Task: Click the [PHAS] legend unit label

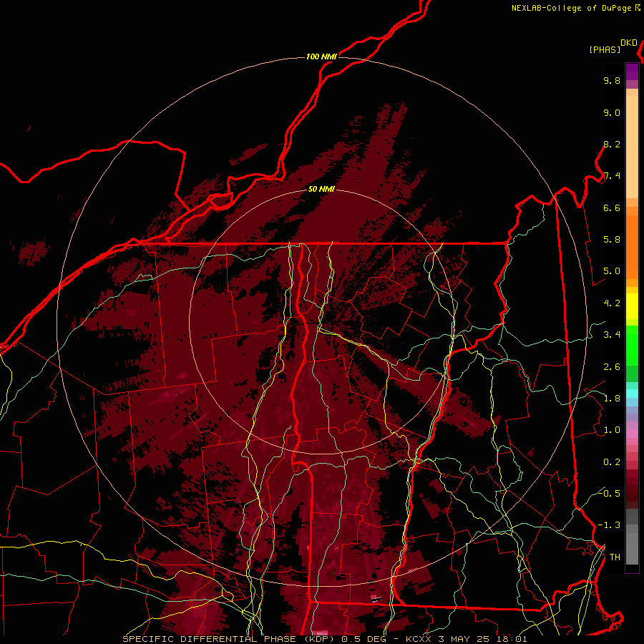Action: [605, 49]
